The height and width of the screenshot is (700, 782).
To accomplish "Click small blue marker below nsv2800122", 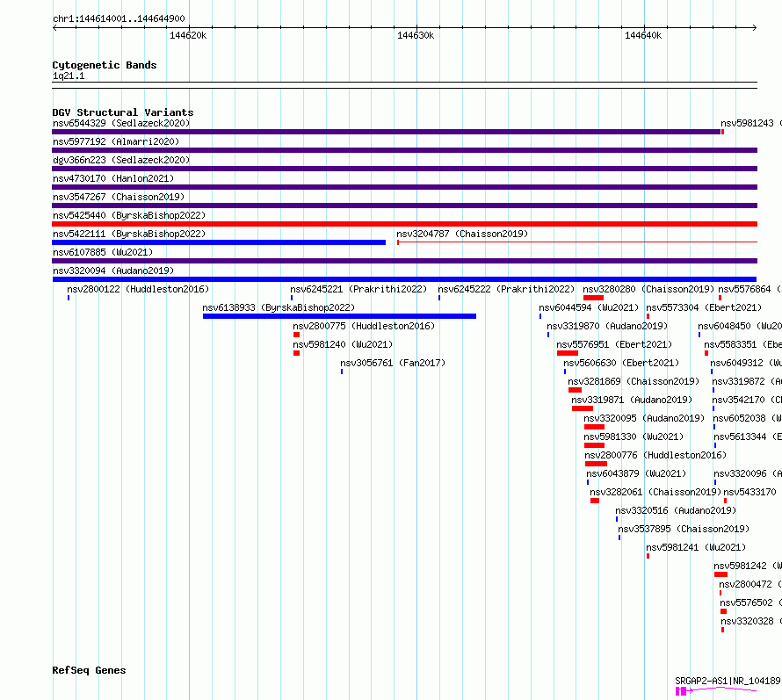I will [69, 298].
